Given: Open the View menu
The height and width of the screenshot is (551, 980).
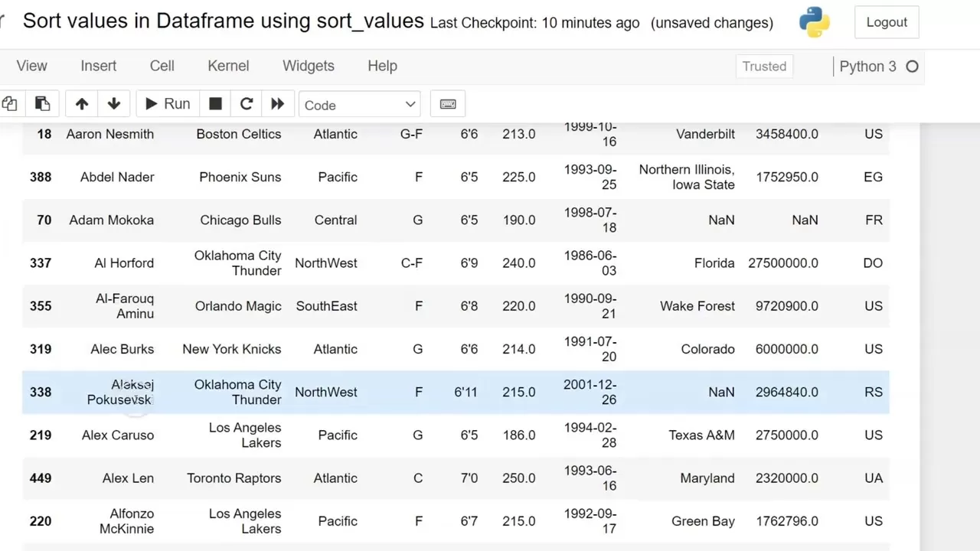Looking at the screenshot, I should coord(31,66).
